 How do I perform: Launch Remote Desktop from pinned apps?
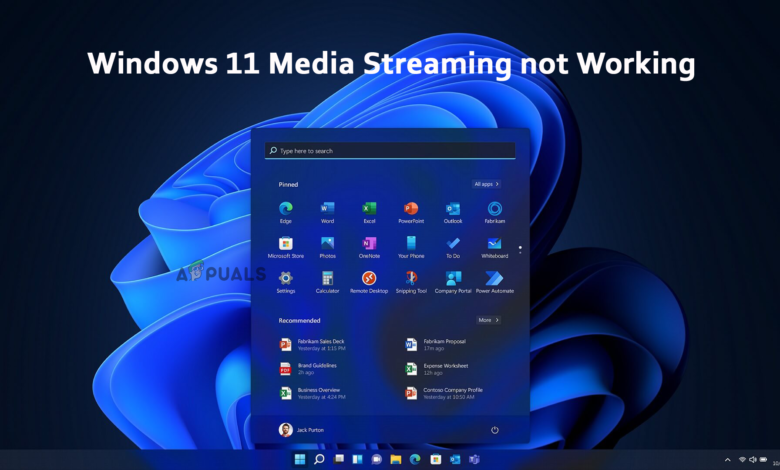coord(369,282)
